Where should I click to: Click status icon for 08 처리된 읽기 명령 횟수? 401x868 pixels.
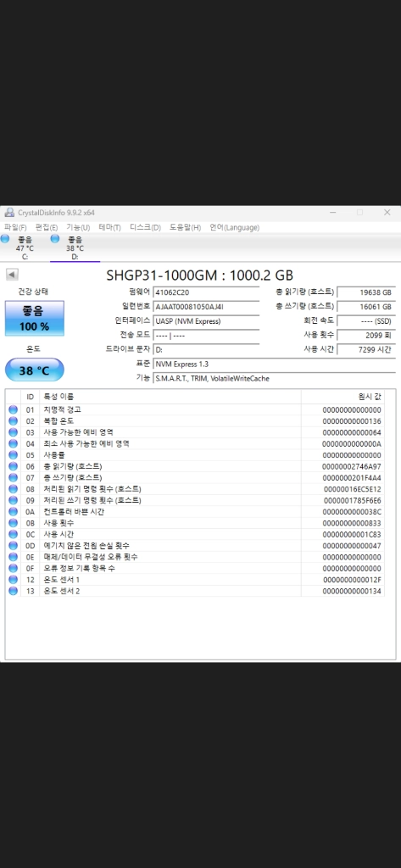14,489
